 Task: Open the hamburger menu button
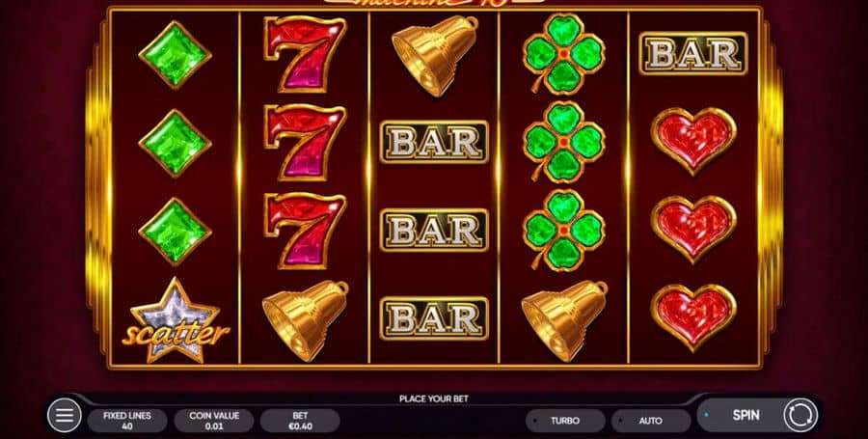click(65, 415)
